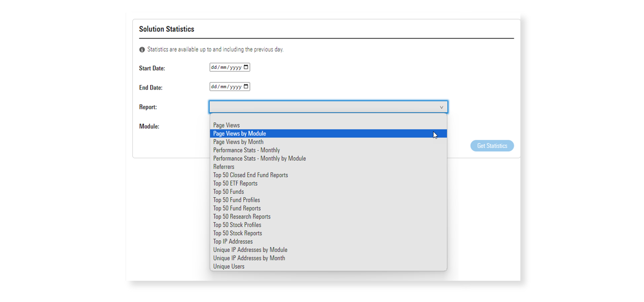Select "Page Views by Month" from the list
644x302 pixels.
coord(238,142)
